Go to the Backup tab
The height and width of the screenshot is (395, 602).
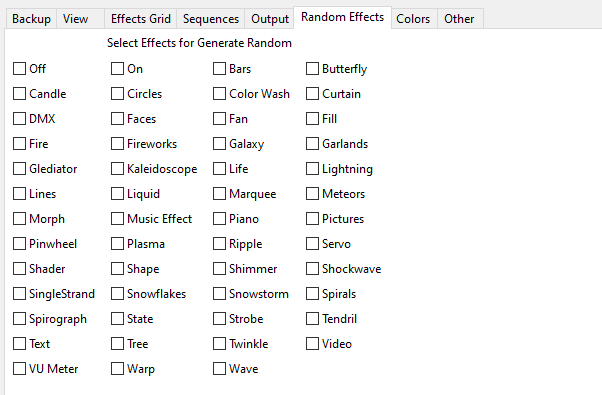tap(31, 19)
